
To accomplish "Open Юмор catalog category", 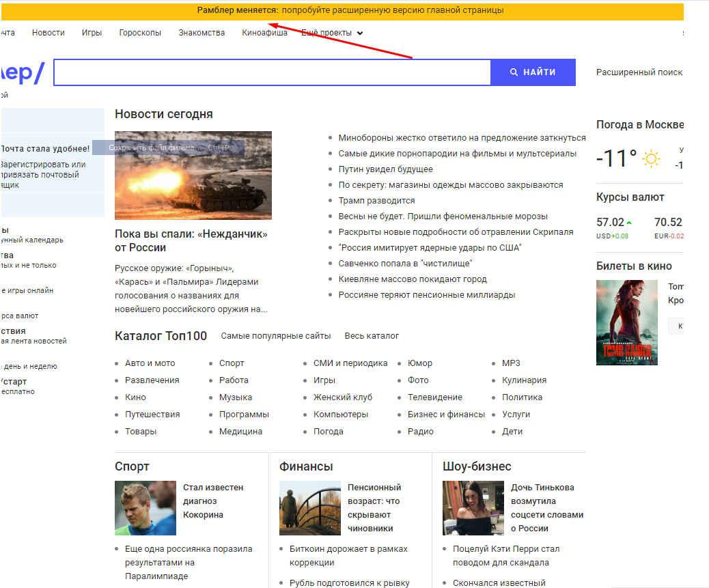I will tap(420, 363).
